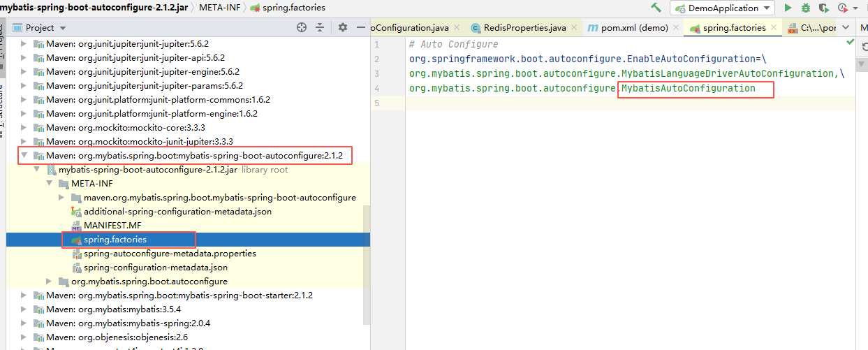The image size is (868, 350).
Task: Open the C:\...\por editor tab
Action: [x=810, y=28]
